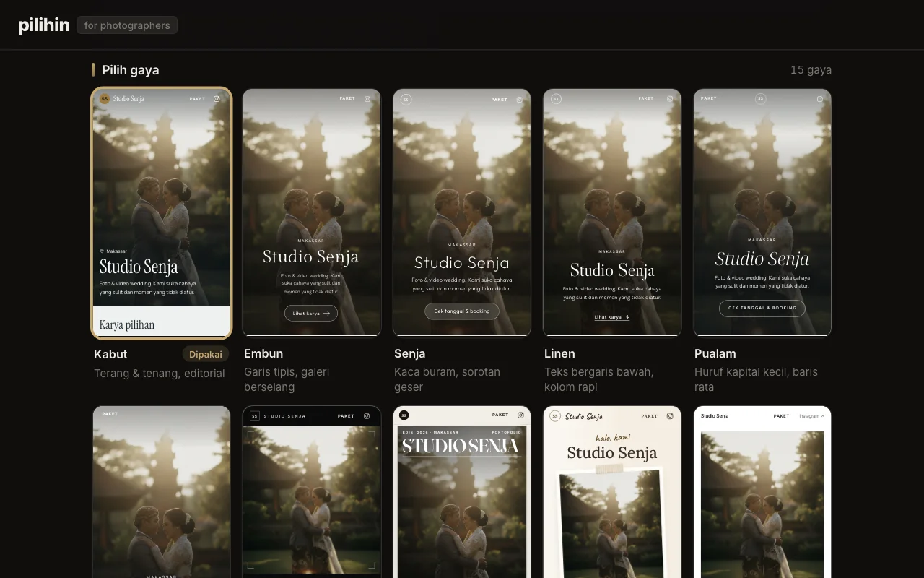Choose the Pualam style preview
Screen dimensions: 924x578
762,212
